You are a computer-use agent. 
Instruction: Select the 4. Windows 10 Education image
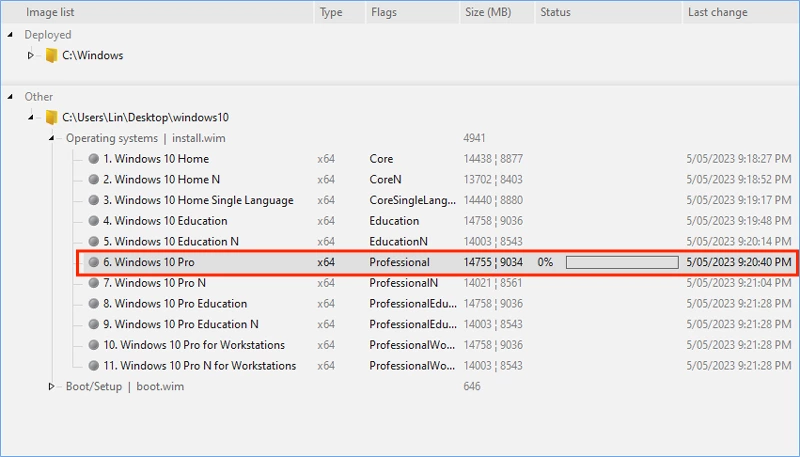165,221
